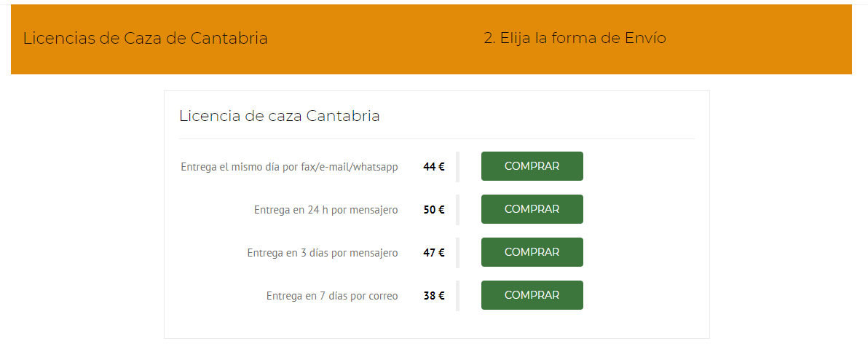Click the '2. Elija la forma de Envío' step heading
Image resolution: width=868 pixels, height=352 pixels.
coord(575,39)
